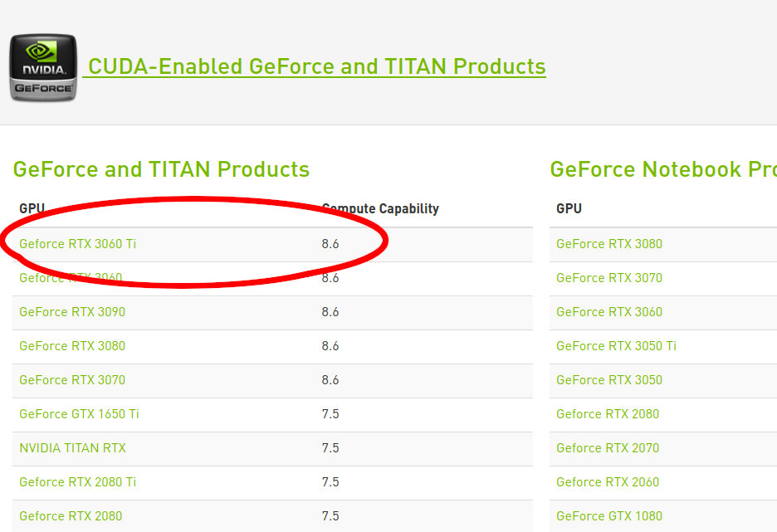Open the CUDA-Enabled GeForce and TITAN Products heading
This screenshot has height=532, width=777.
[x=316, y=66]
